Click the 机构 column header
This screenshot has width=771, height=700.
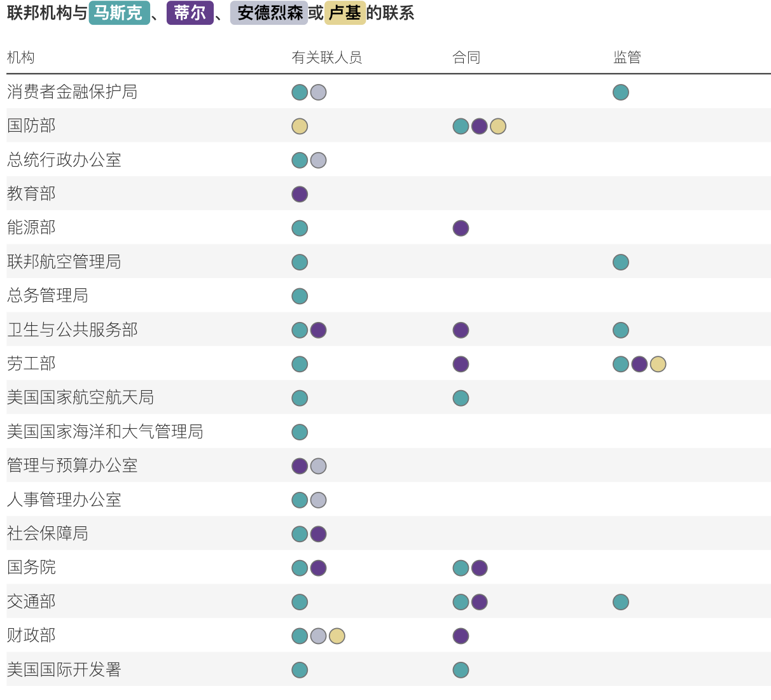[x=21, y=58]
